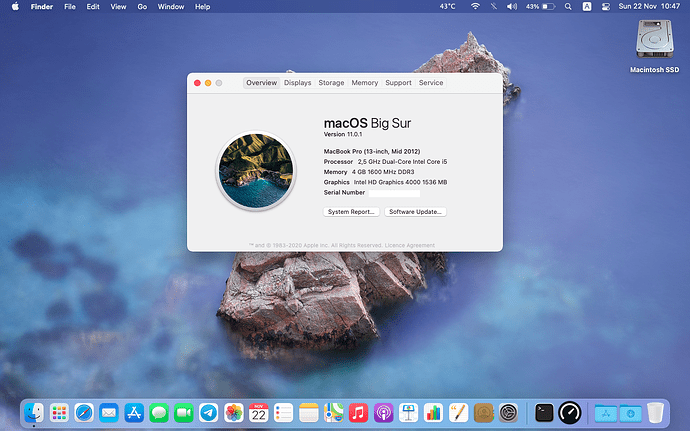This screenshot has width=690, height=431.
Task: Click the '4 GB 1600 MHz DDR3' memory text
Action: (383, 172)
